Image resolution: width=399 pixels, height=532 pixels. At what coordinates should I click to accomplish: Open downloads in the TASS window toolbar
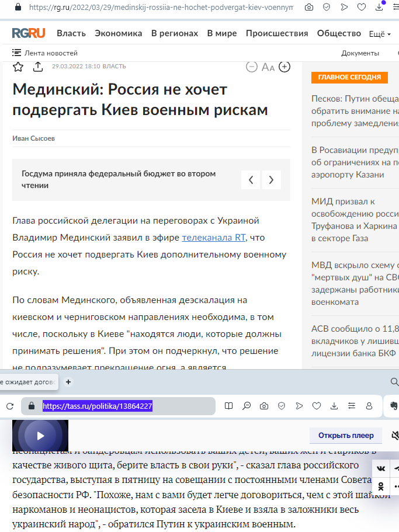(x=334, y=406)
